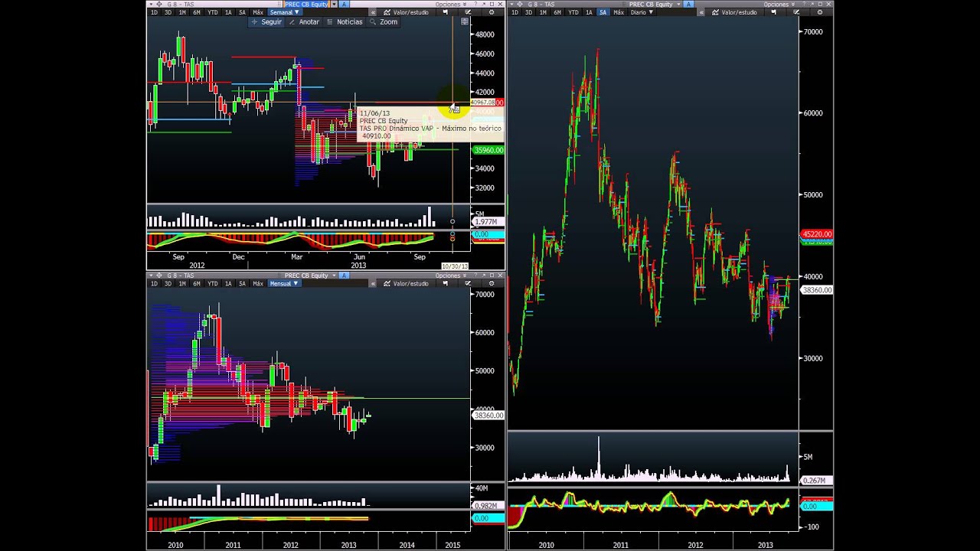Open Noticias in the weekly chart
Image resolution: width=980 pixels, height=551 pixels.
coord(345,21)
